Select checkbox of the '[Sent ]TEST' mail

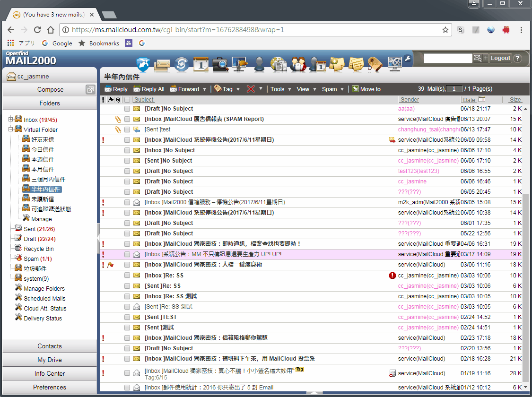[x=127, y=317]
